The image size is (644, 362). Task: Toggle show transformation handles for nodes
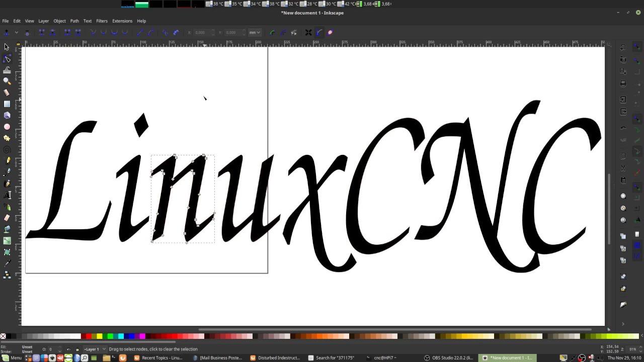point(308,32)
